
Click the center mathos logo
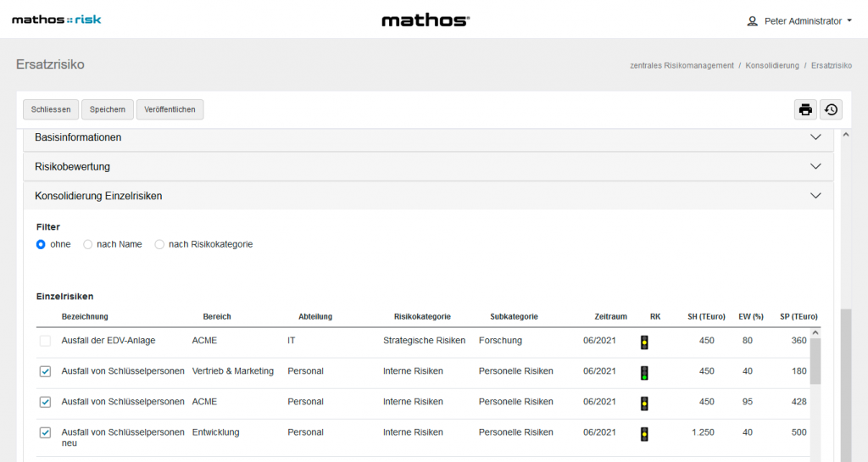coord(425,20)
